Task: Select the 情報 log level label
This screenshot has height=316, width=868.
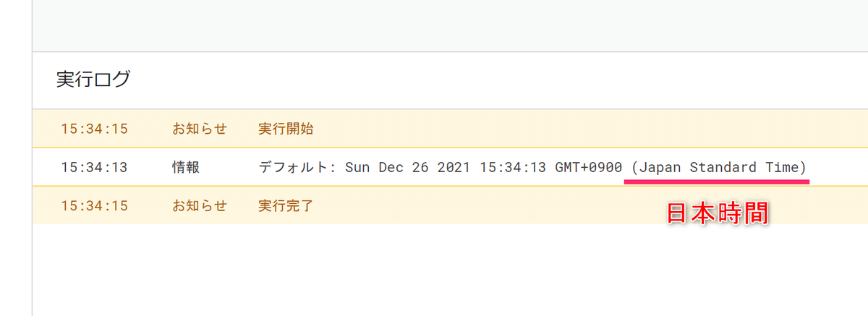Action: 186,168
